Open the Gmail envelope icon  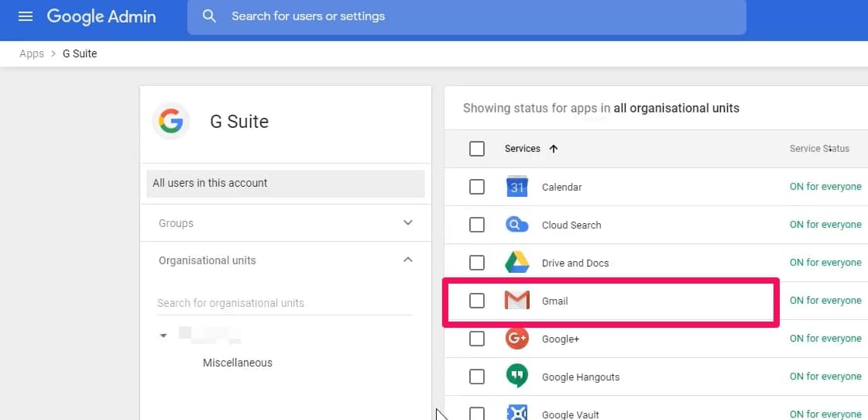pyautogui.click(x=517, y=301)
